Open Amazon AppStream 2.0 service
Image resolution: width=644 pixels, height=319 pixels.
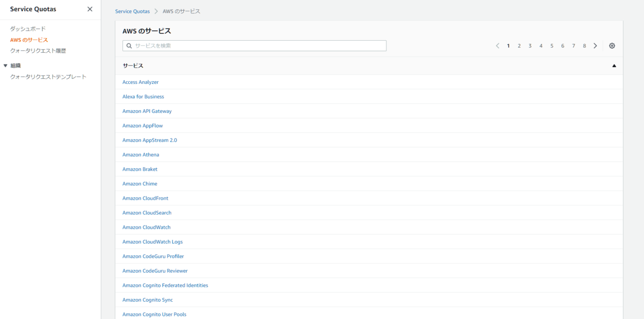click(x=150, y=140)
